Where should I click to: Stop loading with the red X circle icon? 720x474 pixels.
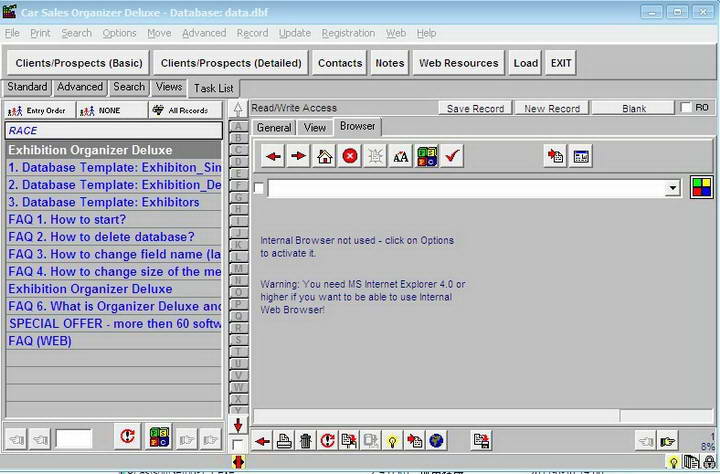tap(349, 157)
